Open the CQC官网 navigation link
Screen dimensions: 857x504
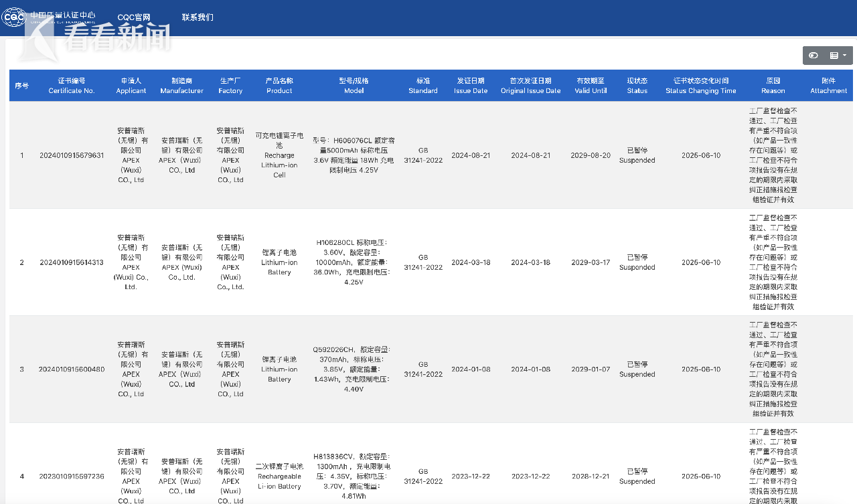point(134,17)
